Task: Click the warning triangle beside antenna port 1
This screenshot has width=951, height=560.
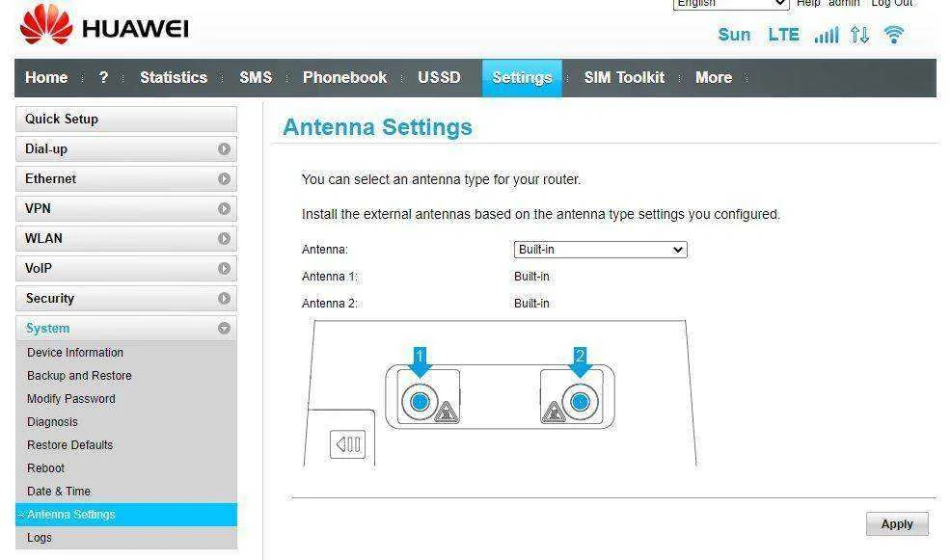Action: (x=447, y=412)
